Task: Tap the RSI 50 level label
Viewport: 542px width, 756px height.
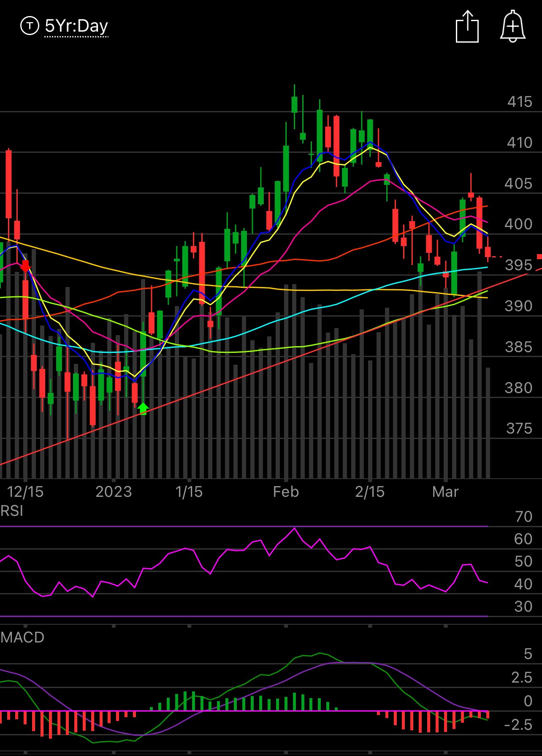Action: pos(523,561)
